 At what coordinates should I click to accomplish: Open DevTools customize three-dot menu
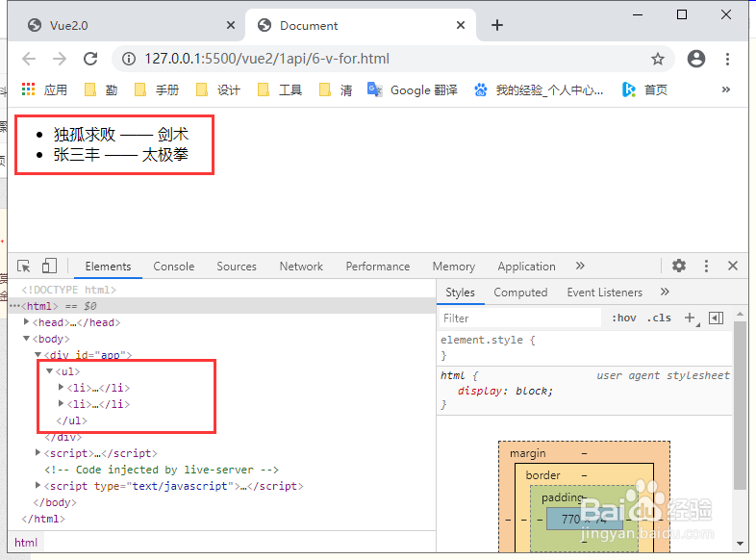[x=706, y=266]
